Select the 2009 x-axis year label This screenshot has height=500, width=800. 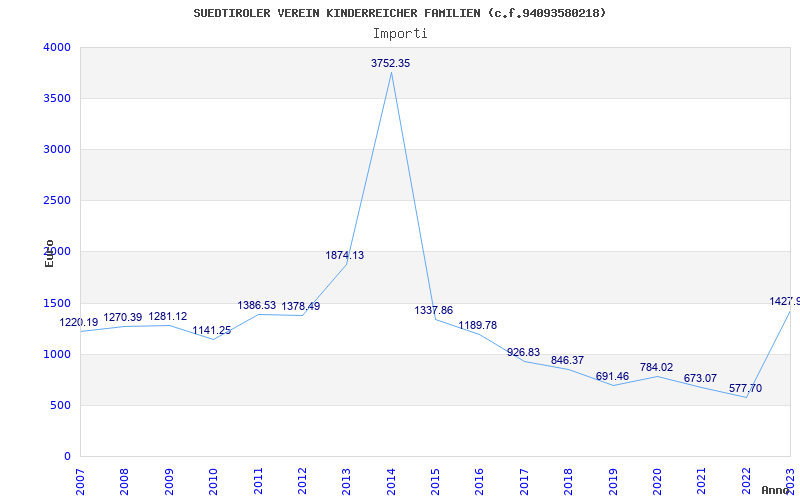point(169,481)
